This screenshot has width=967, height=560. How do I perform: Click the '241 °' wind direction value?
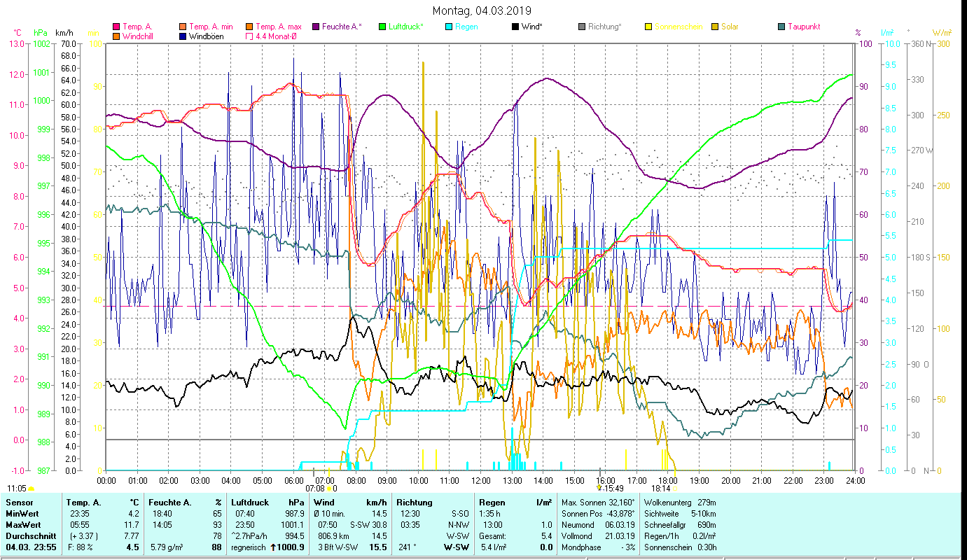click(407, 547)
